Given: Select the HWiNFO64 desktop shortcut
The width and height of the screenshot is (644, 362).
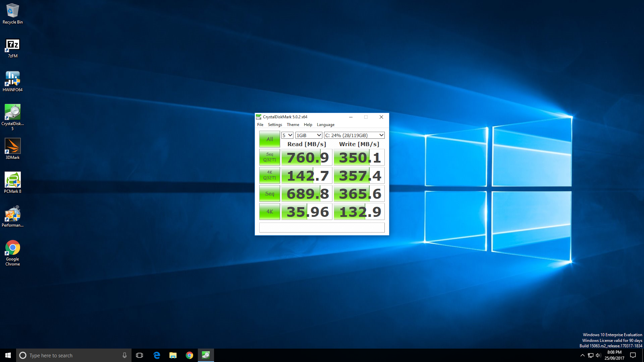Looking at the screenshot, I should pos(12,82).
